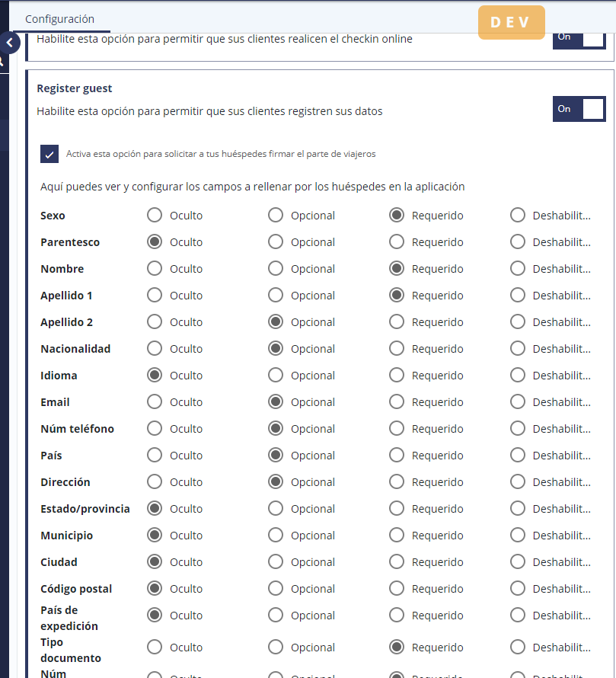This screenshot has height=678, width=616.
Task: Select Requerido for Nacionalidad
Action: 397,349
